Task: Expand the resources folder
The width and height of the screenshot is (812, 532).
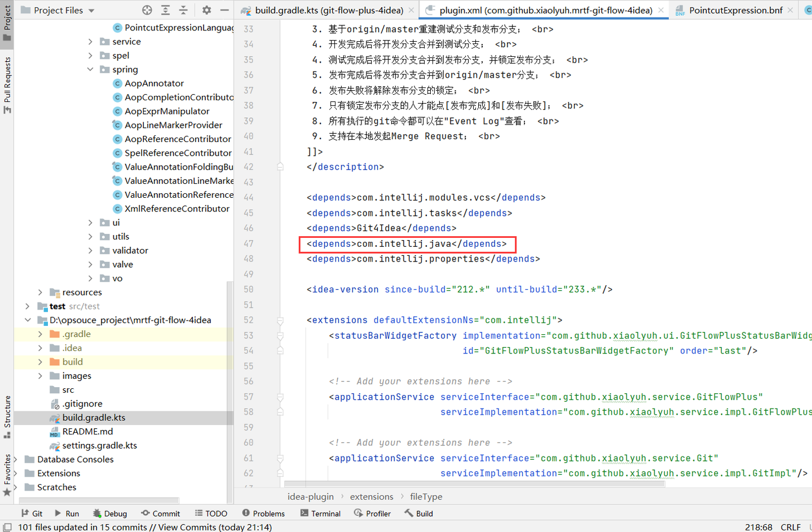Action: [39, 292]
